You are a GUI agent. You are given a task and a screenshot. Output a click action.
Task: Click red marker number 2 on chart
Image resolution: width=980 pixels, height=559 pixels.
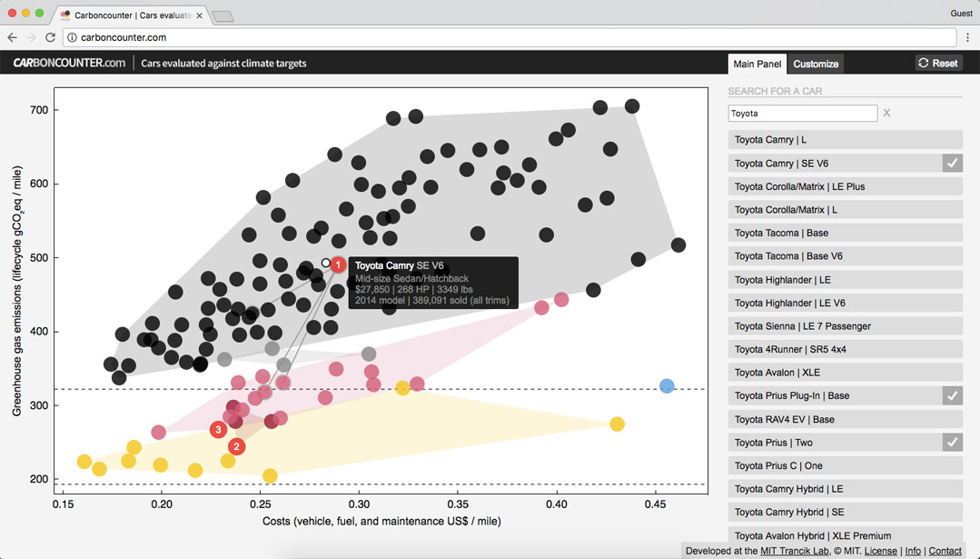[236, 446]
